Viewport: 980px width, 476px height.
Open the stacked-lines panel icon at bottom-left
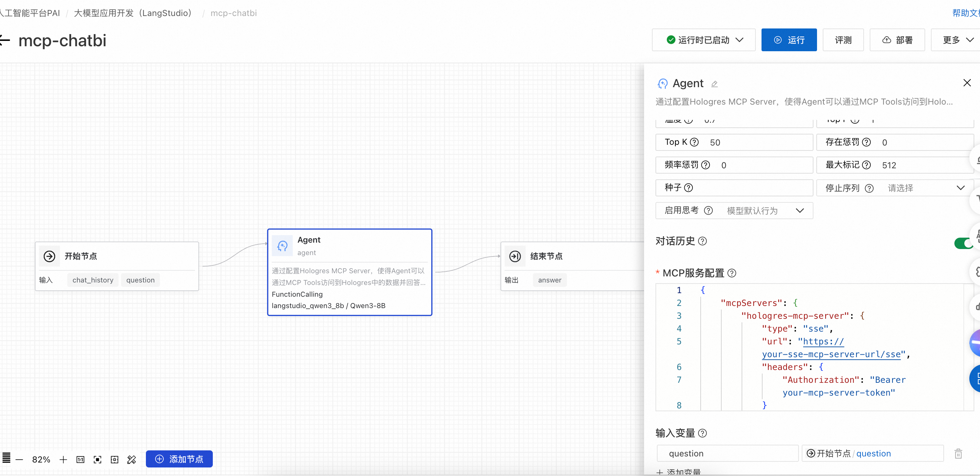pos(6,458)
